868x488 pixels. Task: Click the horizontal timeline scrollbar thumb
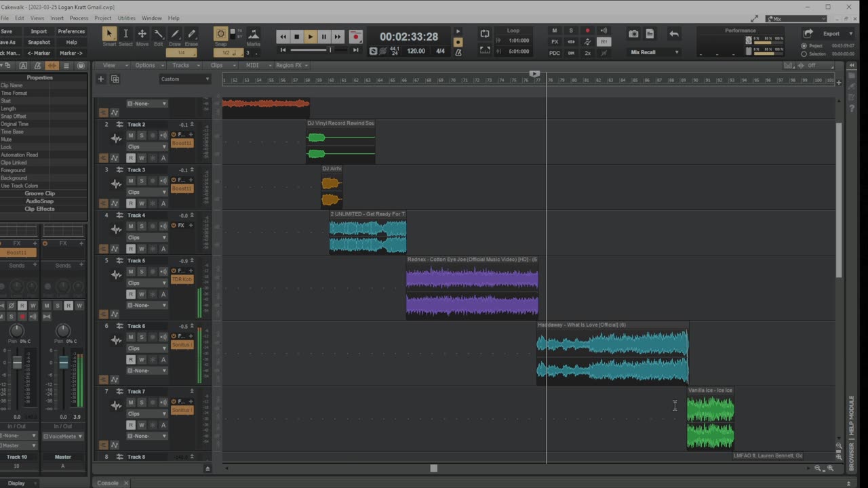pyautogui.click(x=434, y=468)
